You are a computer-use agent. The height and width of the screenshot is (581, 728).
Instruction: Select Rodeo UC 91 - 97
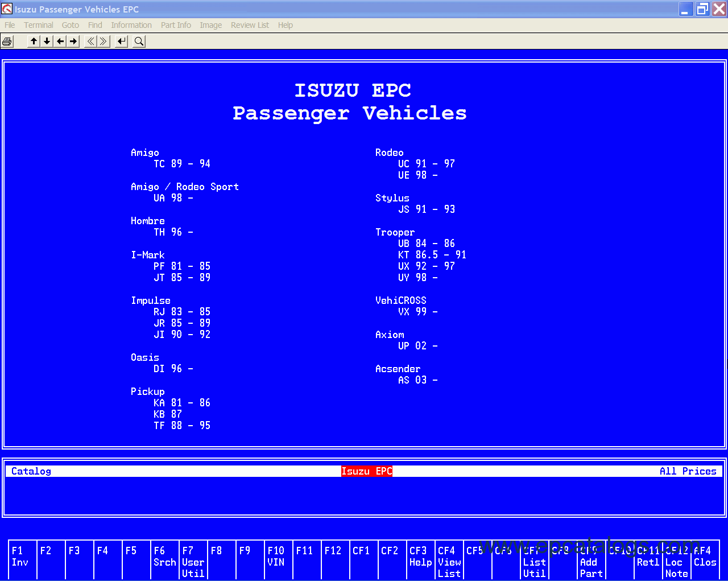pos(427,164)
